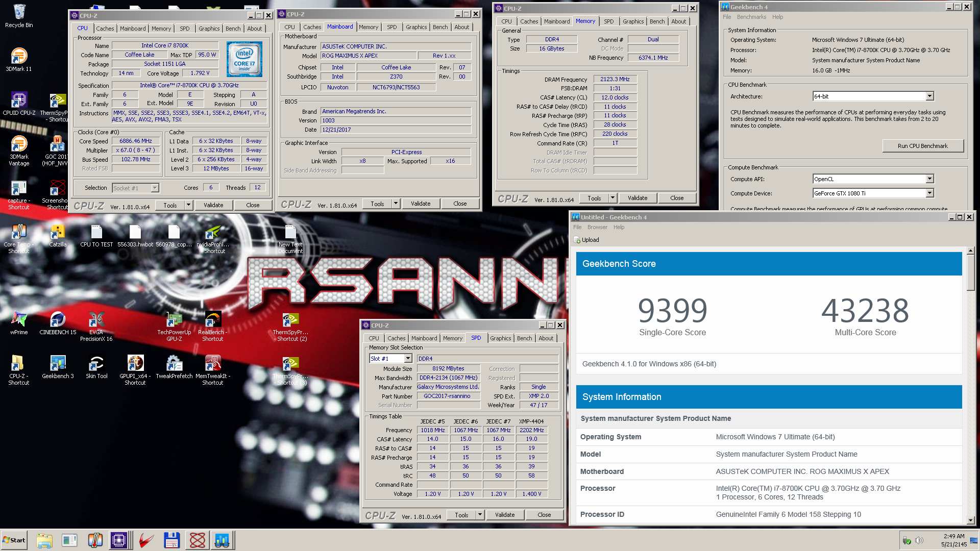The image size is (980, 551).
Task: Launch wPrime desktop icon
Action: click(19, 323)
